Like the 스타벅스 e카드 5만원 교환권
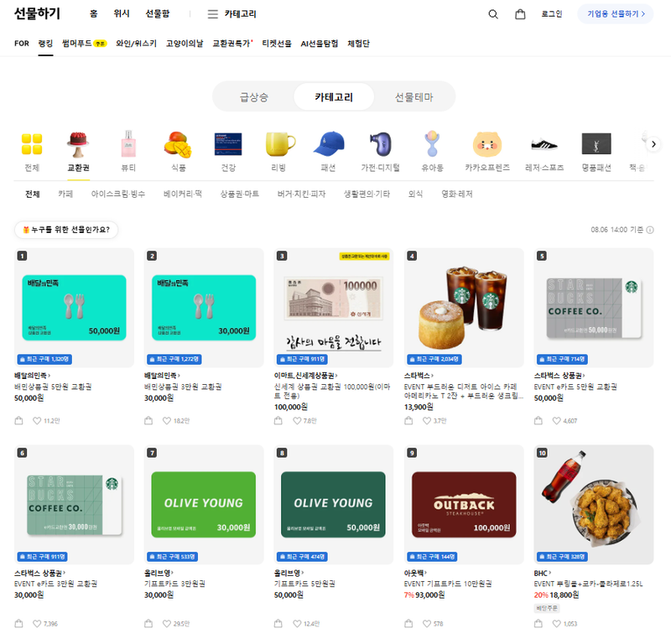Viewport: 671px width, 644px height. click(x=557, y=421)
